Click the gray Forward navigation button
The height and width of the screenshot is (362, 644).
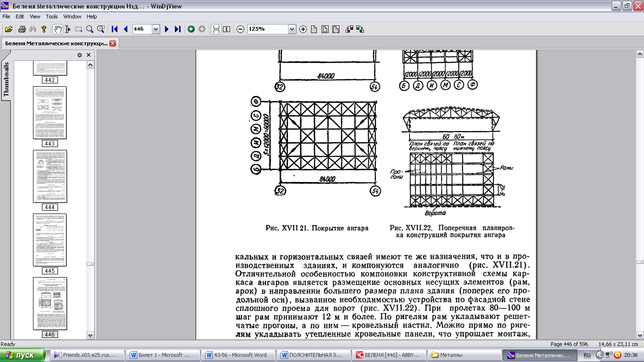point(202,29)
